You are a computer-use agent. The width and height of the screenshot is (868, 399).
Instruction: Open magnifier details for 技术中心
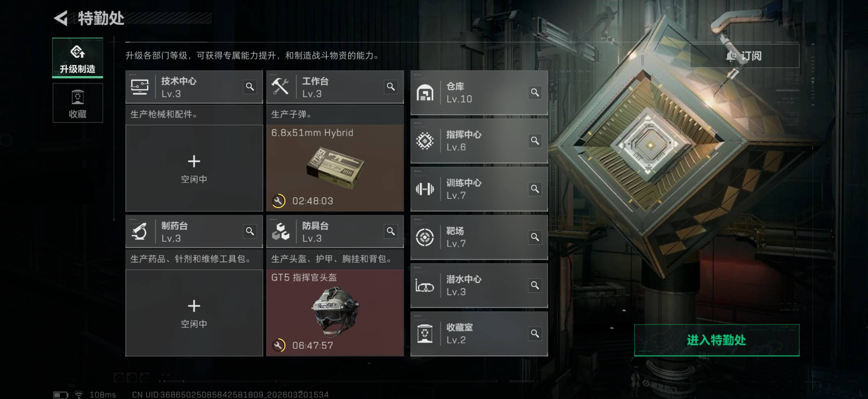250,87
